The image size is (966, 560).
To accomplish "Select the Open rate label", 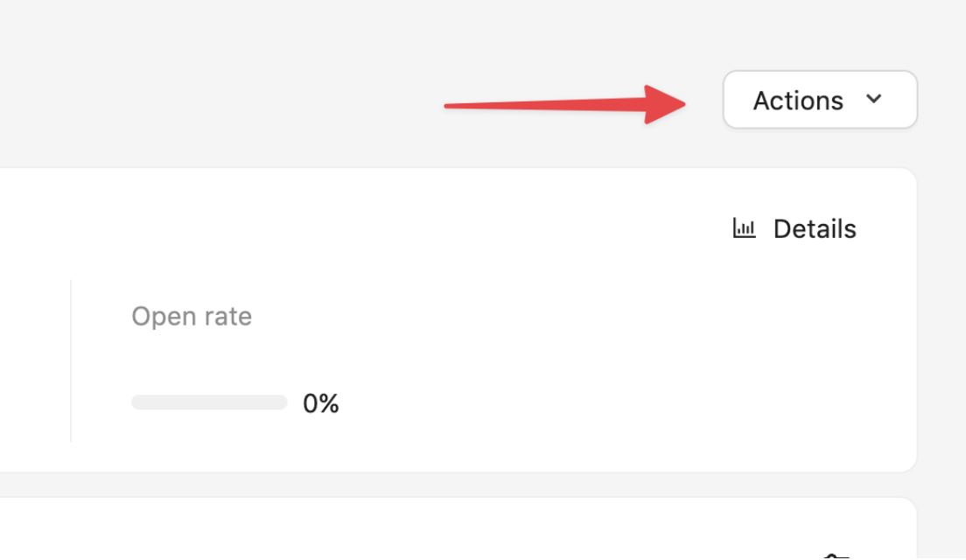I will pyautogui.click(x=192, y=316).
